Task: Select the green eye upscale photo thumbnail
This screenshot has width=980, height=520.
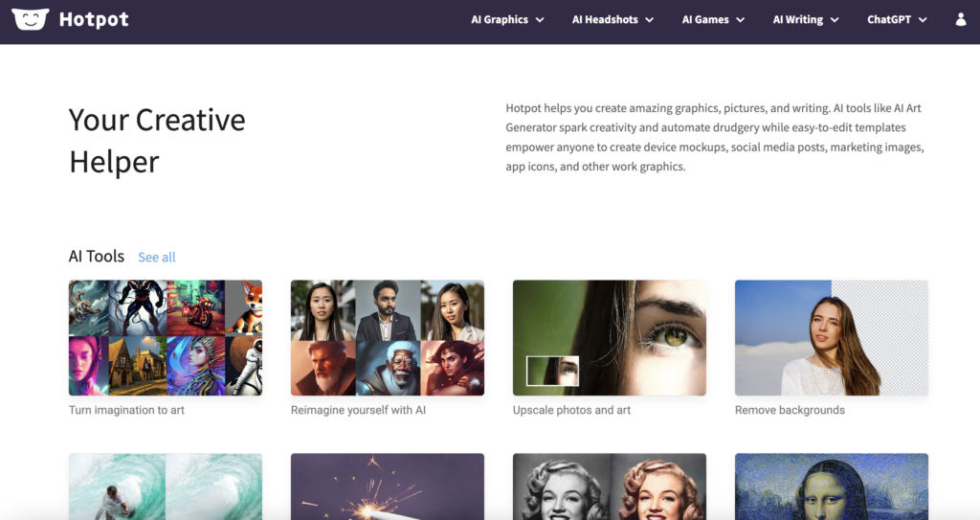Action: pos(610,338)
